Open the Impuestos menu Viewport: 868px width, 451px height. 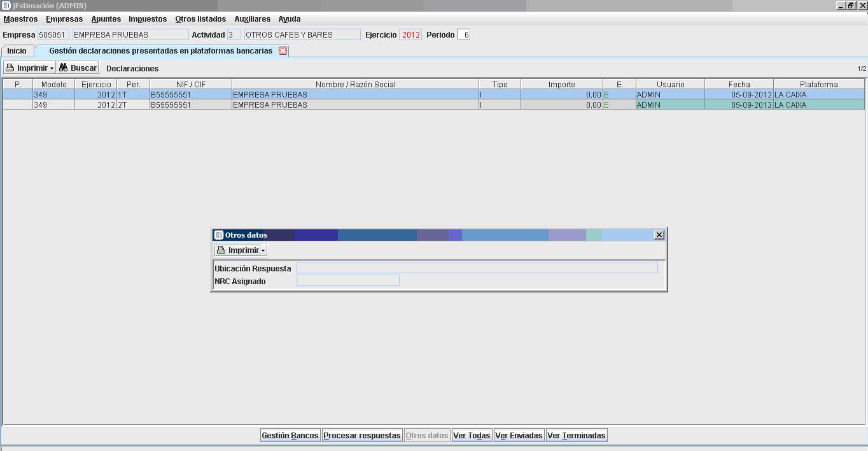[148, 19]
